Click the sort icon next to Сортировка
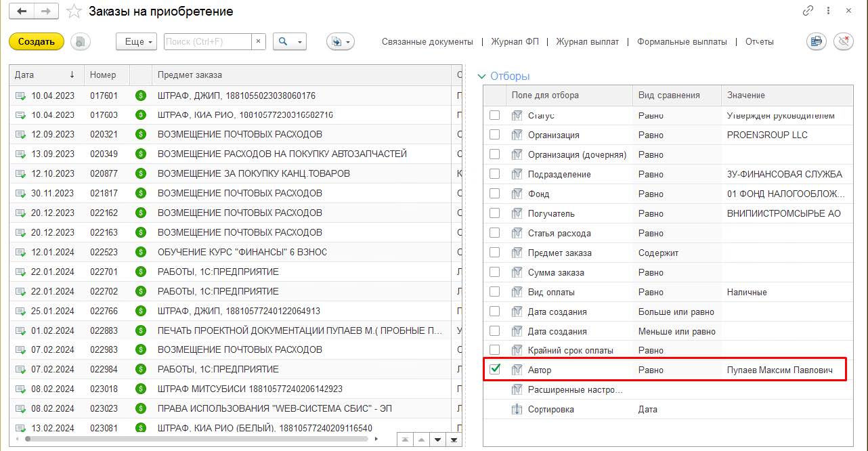The width and height of the screenshot is (868, 451). click(x=517, y=410)
